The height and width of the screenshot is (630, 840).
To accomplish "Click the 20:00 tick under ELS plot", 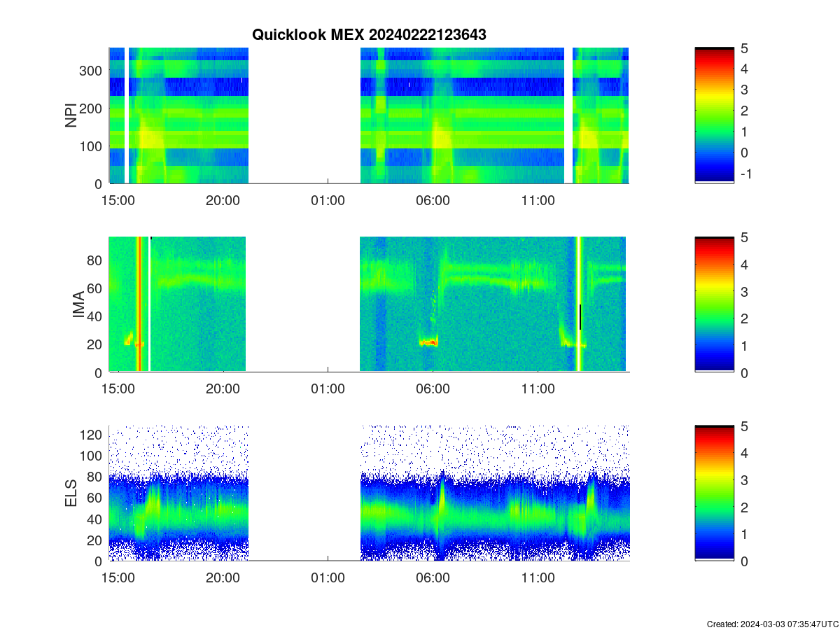I will (x=223, y=578).
